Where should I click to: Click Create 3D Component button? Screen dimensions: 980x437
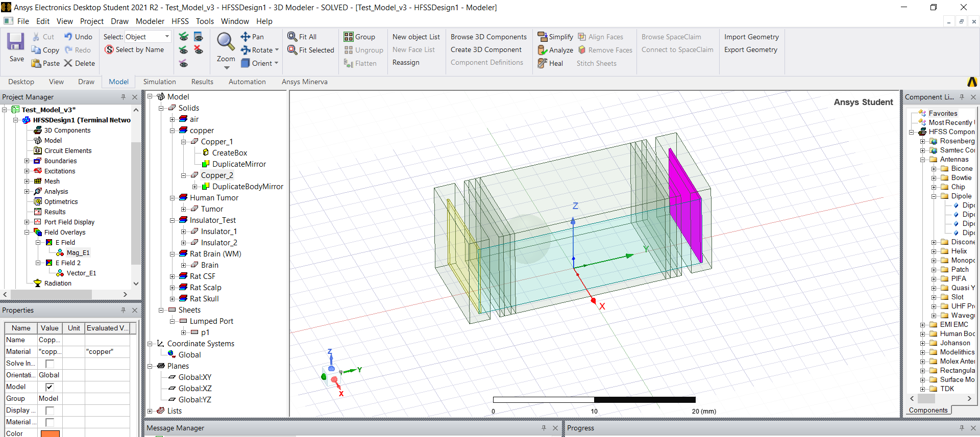(x=486, y=49)
